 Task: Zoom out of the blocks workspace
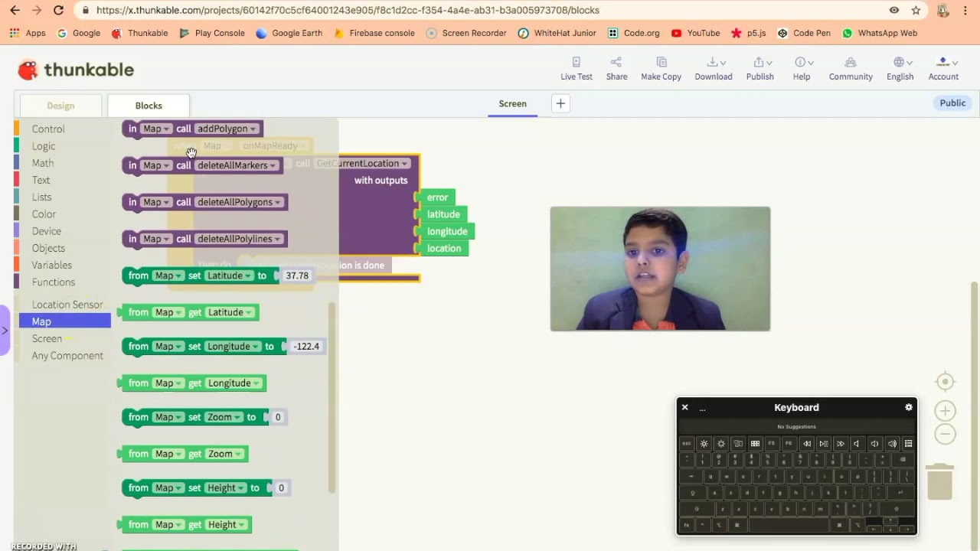point(946,434)
